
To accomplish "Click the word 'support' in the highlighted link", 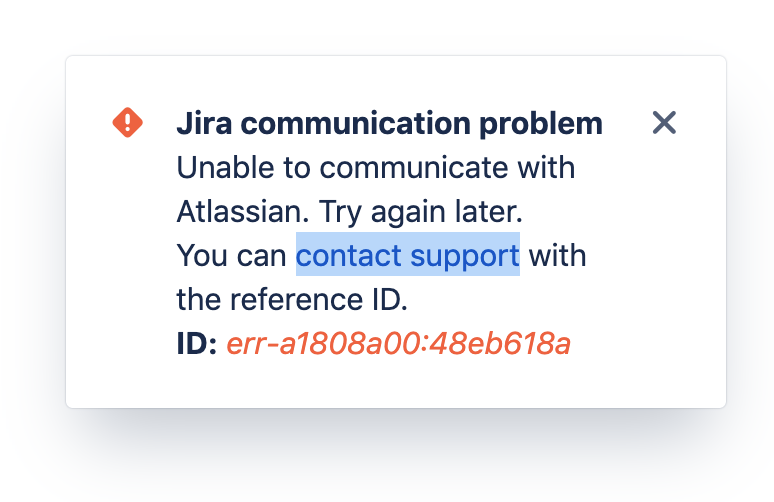I will (x=464, y=257).
